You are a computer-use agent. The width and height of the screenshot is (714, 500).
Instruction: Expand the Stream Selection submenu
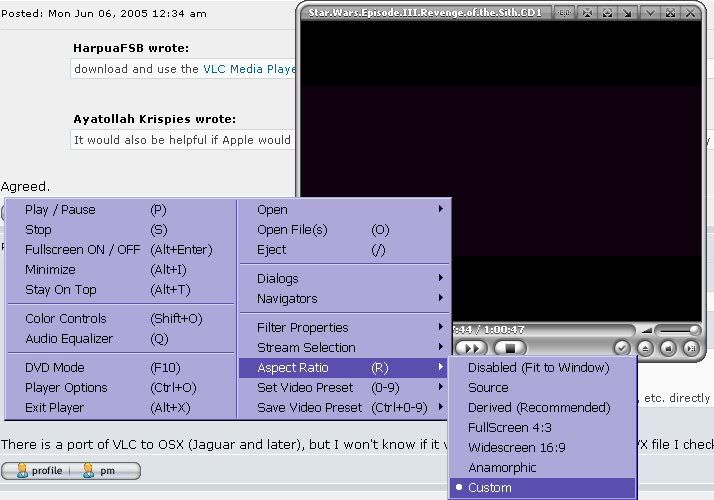pos(344,347)
